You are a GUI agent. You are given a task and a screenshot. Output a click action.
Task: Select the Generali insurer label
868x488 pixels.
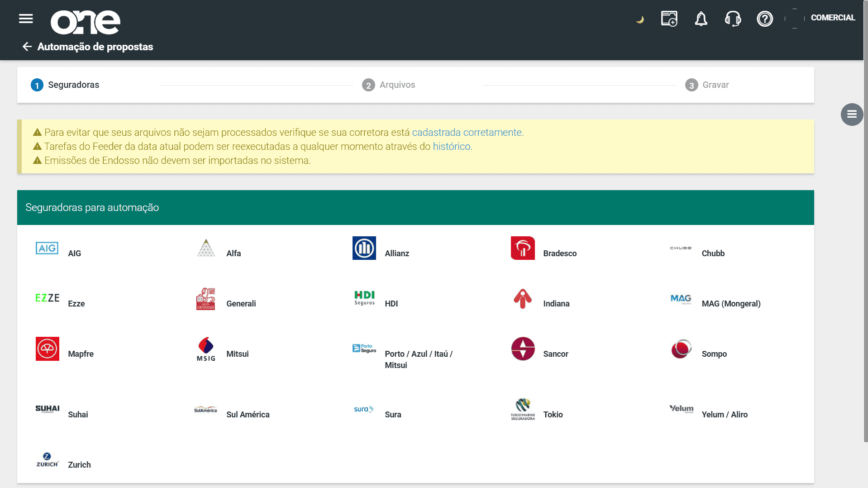[x=241, y=304]
